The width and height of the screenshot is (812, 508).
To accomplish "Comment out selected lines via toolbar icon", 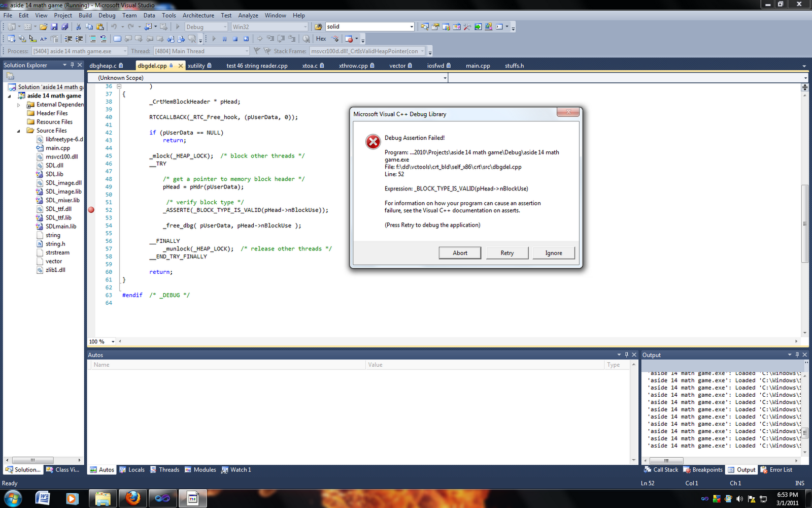I will pyautogui.click(x=92, y=39).
